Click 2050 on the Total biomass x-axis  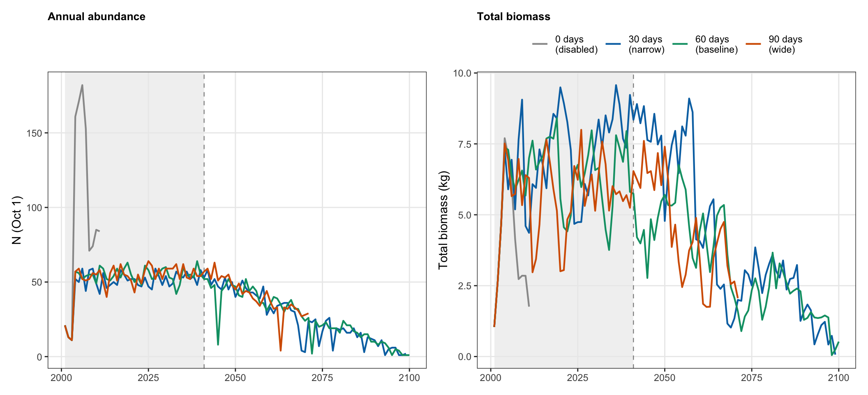tap(665, 378)
